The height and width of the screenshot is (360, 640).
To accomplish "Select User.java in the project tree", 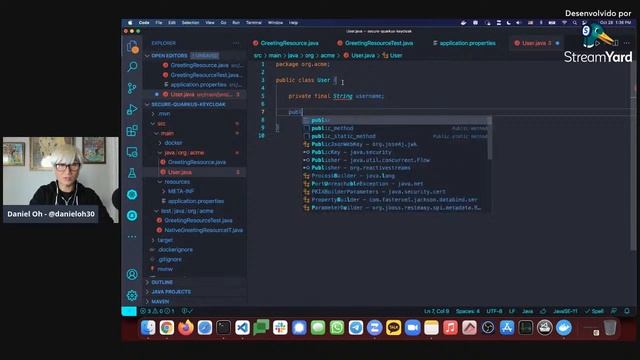I will tap(180, 172).
